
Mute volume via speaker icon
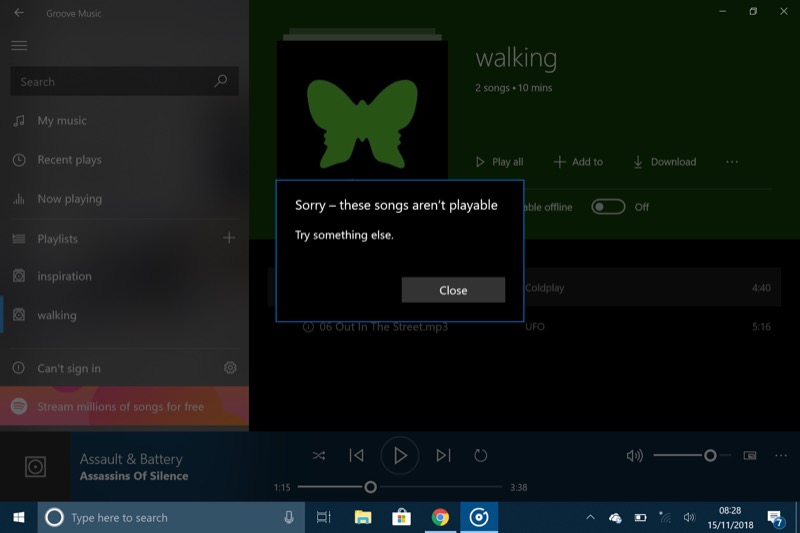[634, 455]
